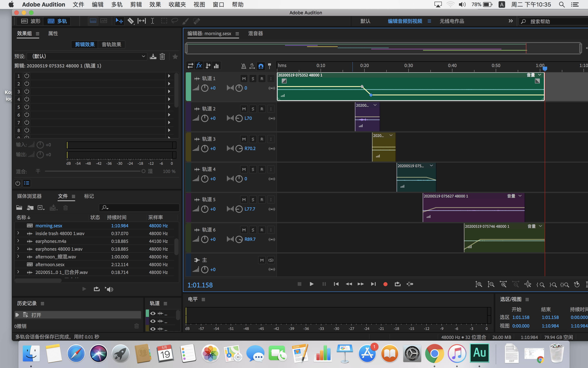Toggle power for effect slot 1
Viewport: 588px width, 368px height.
pyautogui.click(x=27, y=76)
